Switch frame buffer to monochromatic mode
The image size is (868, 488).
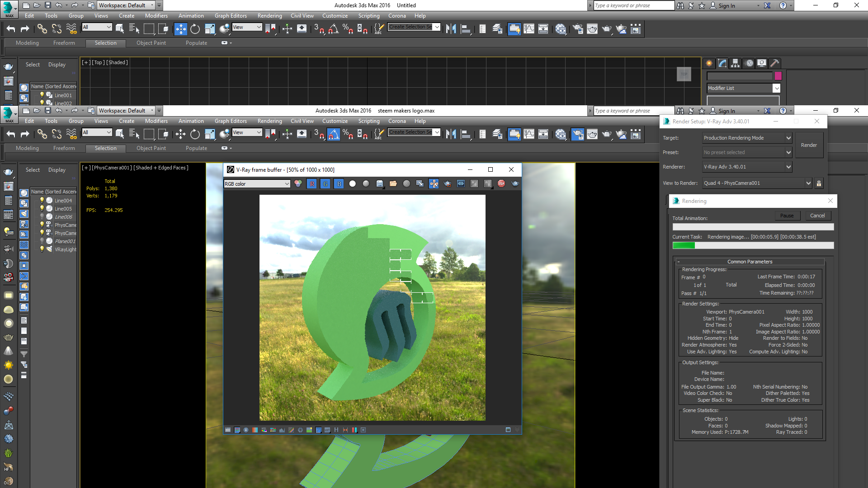[x=366, y=184]
